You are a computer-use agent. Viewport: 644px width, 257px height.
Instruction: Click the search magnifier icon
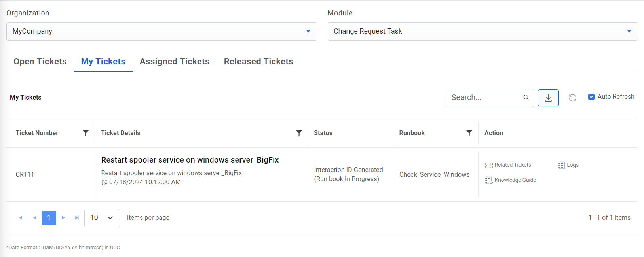click(526, 98)
